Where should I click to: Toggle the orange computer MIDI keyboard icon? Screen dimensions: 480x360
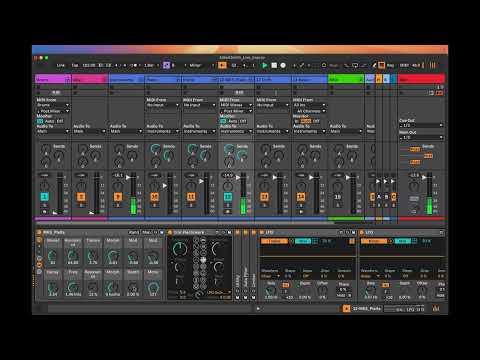click(381, 65)
